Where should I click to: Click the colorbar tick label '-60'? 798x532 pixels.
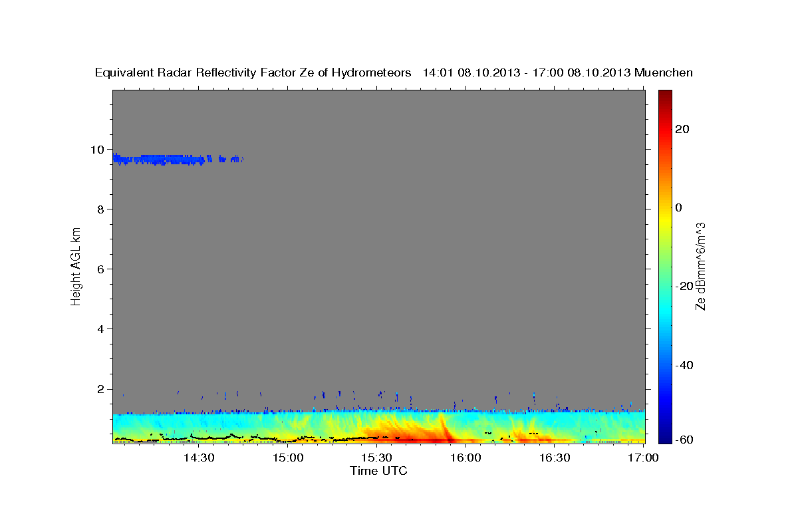(x=684, y=439)
